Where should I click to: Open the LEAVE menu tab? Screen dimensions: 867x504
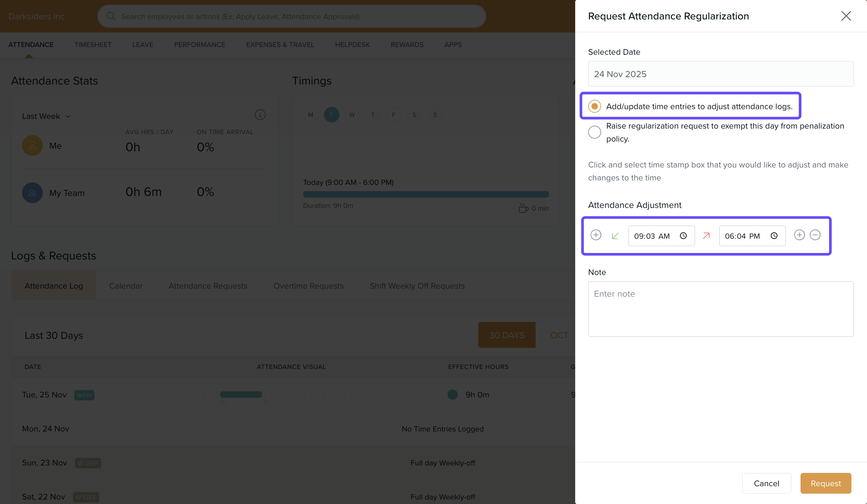pos(142,45)
